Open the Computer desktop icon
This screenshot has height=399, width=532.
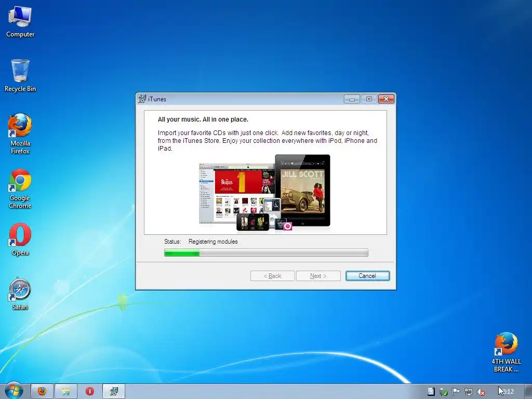[20, 22]
